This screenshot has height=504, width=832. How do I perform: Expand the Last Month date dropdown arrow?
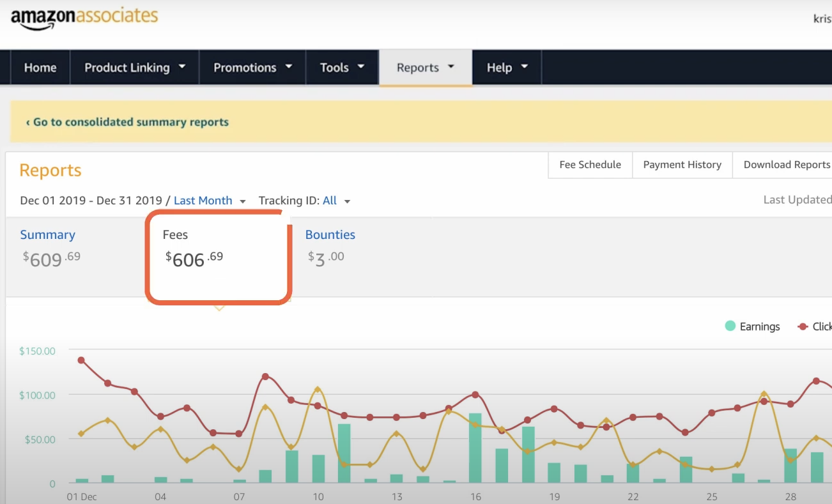pyautogui.click(x=242, y=201)
